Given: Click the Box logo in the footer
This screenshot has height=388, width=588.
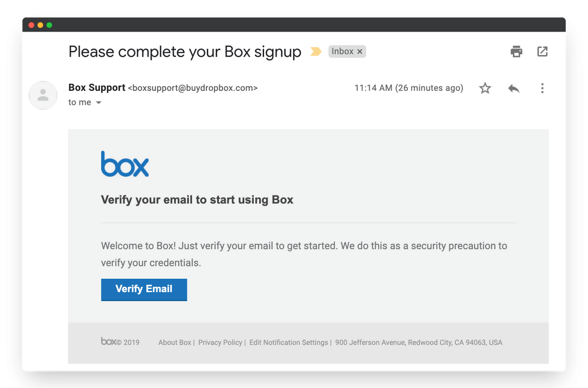Looking at the screenshot, I should click(x=108, y=342).
